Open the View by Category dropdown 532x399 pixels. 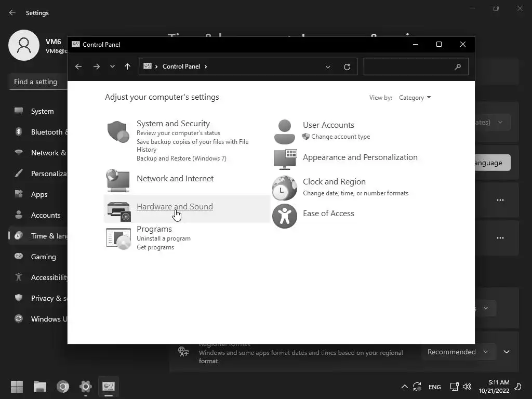point(415,98)
